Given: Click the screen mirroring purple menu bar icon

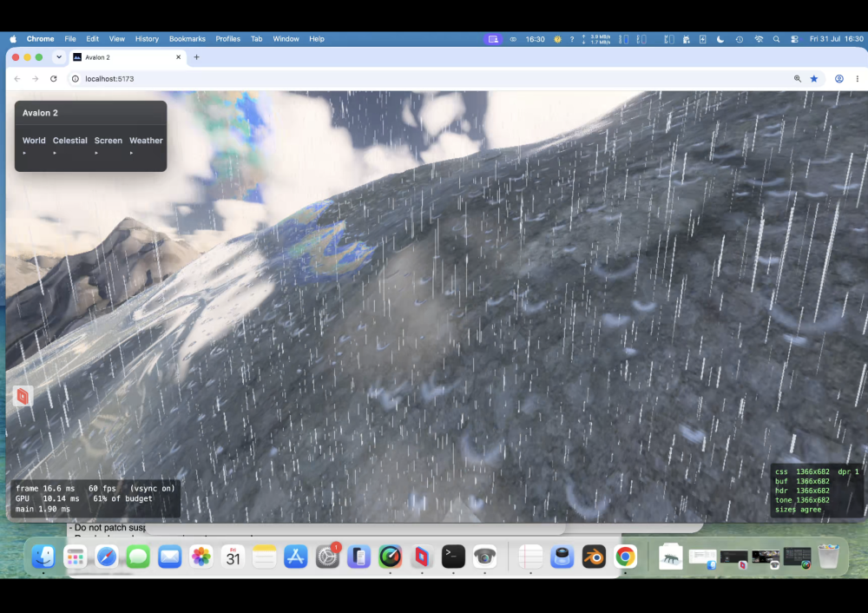Looking at the screenshot, I should (493, 39).
